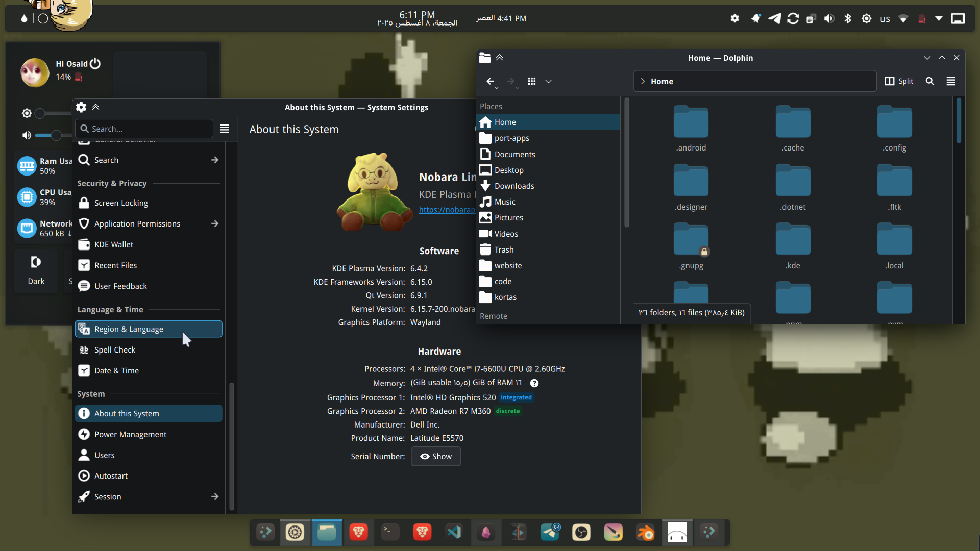980x551 pixels.
Task: Open Downloads in Dolphin places
Action: (549, 186)
